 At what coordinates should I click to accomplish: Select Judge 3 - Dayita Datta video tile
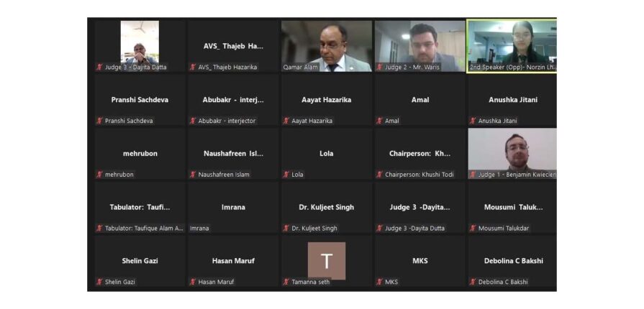[x=140, y=47]
